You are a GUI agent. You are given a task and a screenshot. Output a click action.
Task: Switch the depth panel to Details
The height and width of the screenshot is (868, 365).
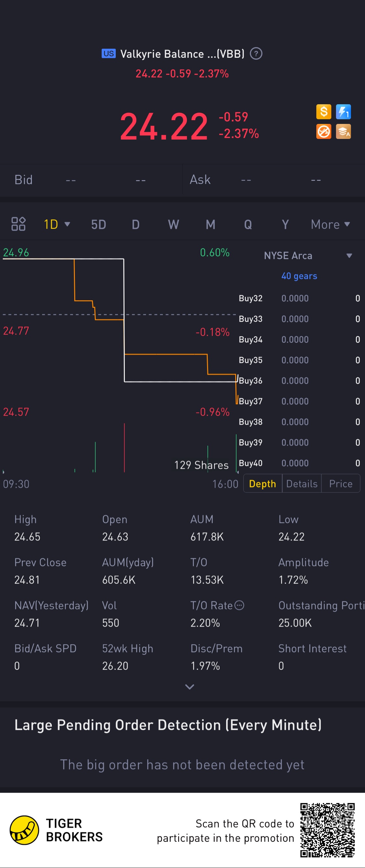pyautogui.click(x=302, y=484)
